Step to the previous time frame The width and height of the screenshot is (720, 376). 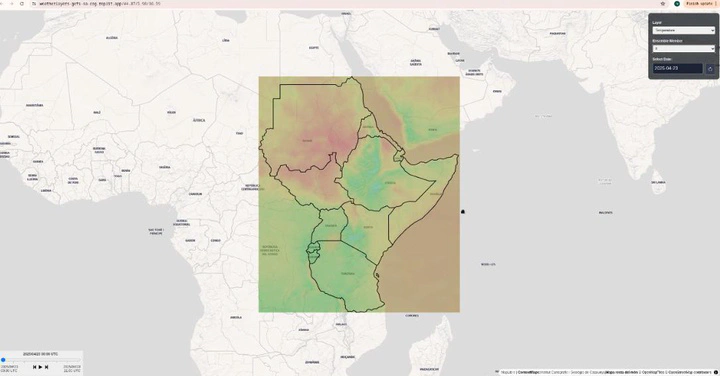click(x=34, y=367)
